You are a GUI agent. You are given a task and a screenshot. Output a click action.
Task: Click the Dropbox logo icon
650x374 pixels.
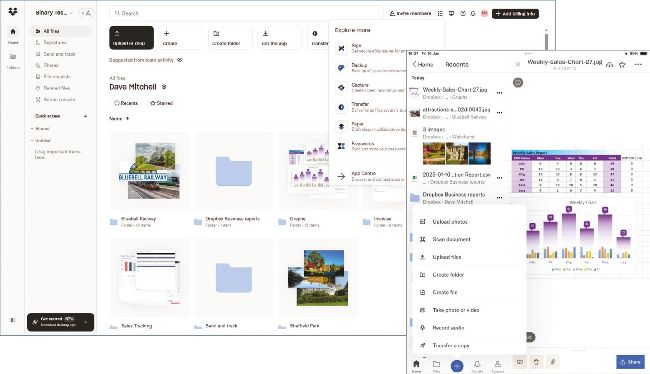13,12
